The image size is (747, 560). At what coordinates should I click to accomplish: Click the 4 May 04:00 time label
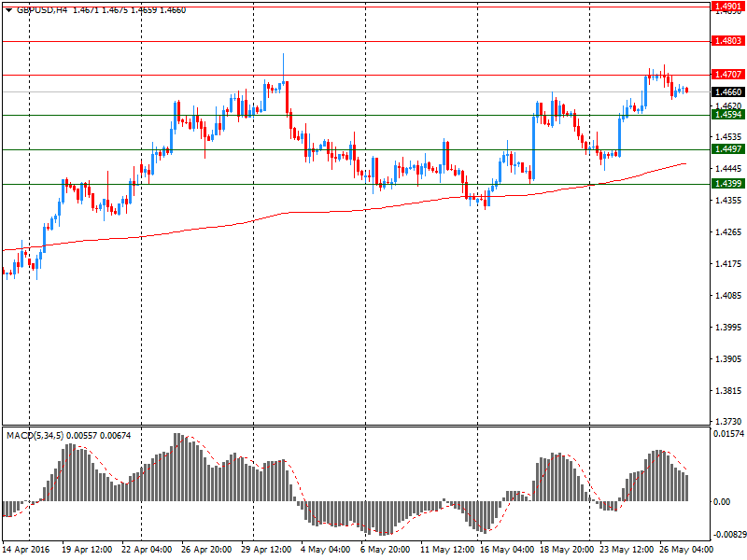tap(326, 550)
